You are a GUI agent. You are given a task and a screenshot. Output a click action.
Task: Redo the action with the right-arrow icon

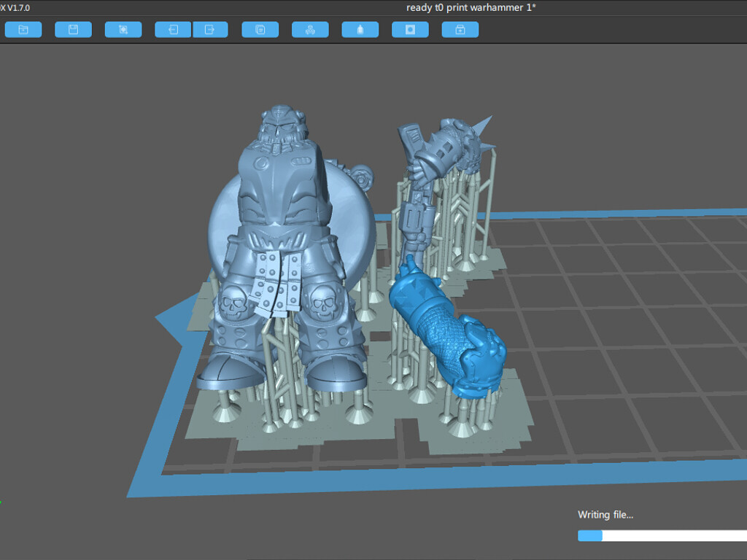[210, 29]
